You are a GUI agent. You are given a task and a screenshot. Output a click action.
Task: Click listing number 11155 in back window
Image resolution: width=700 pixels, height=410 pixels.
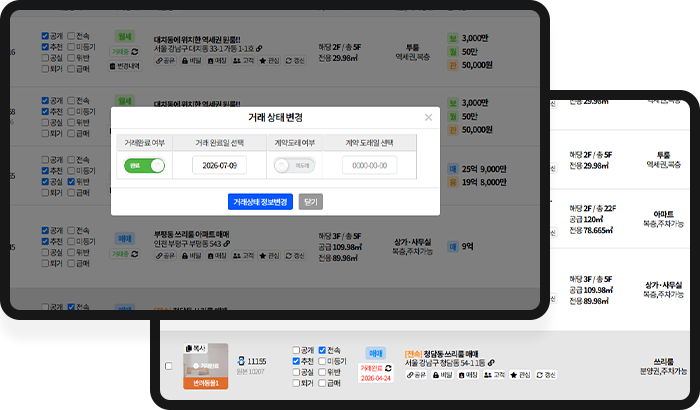click(x=257, y=361)
